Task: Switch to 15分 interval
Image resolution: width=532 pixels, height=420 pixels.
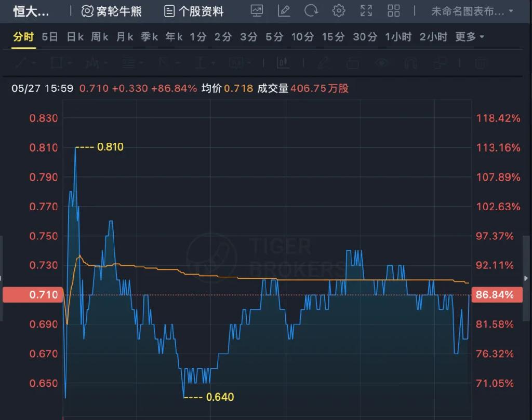Action: coord(333,37)
